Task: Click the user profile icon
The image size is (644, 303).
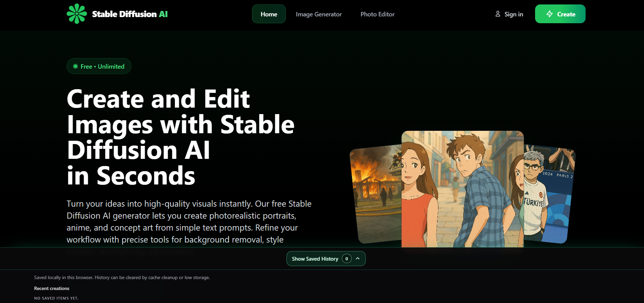Action: (x=498, y=14)
